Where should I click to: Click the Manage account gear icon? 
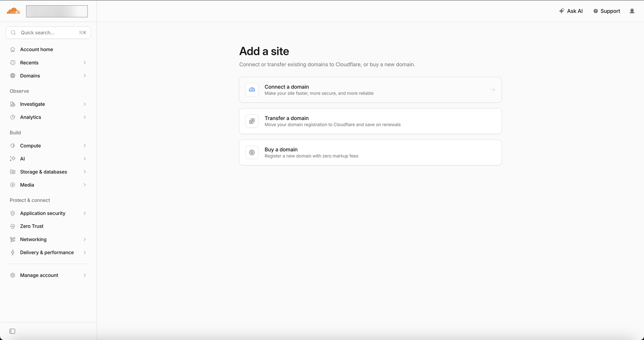[x=13, y=275]
